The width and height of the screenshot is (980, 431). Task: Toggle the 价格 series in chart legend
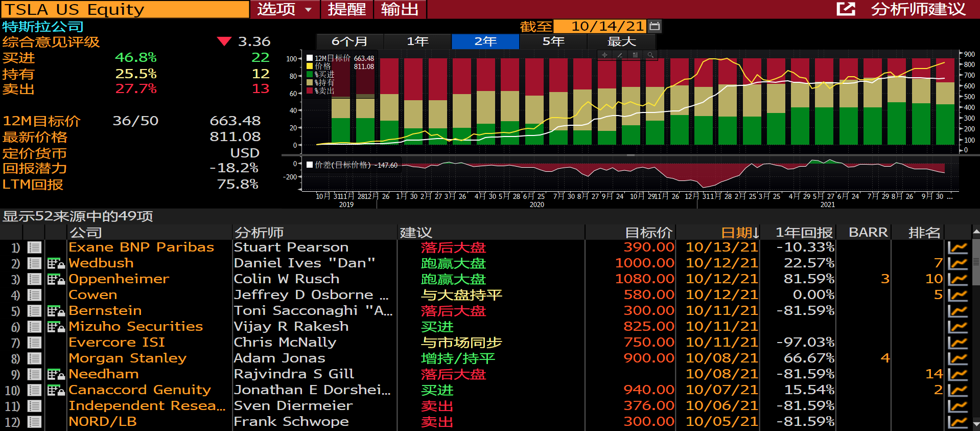pyautogui.click(x=310, y=66)
